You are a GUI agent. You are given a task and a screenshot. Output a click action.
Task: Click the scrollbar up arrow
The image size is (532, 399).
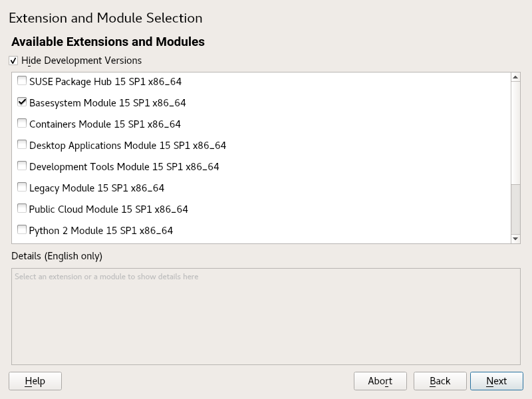pyautogui.click(x=515, y=77)
